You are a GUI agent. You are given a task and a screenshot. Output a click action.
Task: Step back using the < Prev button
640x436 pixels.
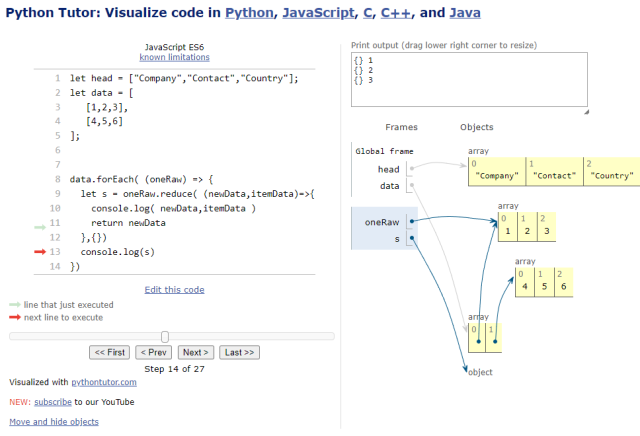(153, 352)
